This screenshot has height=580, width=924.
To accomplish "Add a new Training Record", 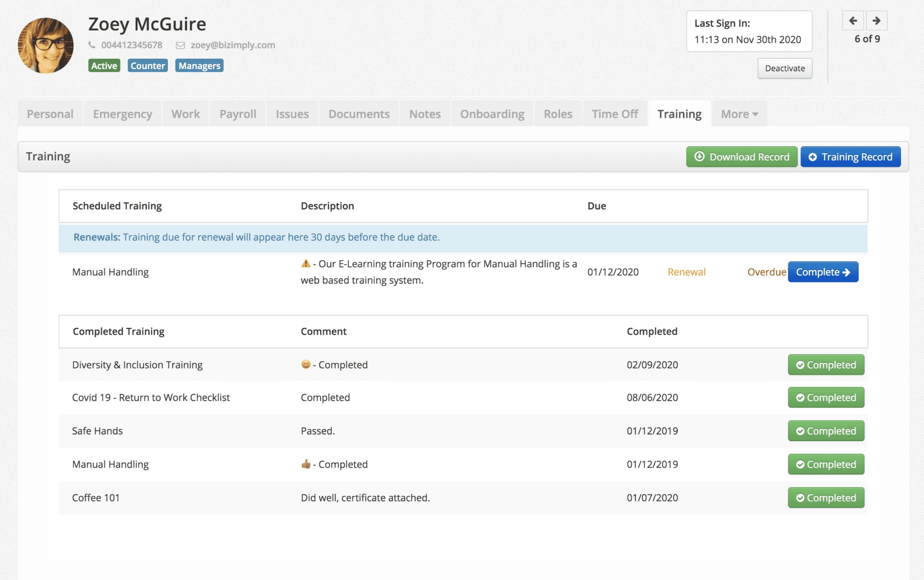I will 850,157.
